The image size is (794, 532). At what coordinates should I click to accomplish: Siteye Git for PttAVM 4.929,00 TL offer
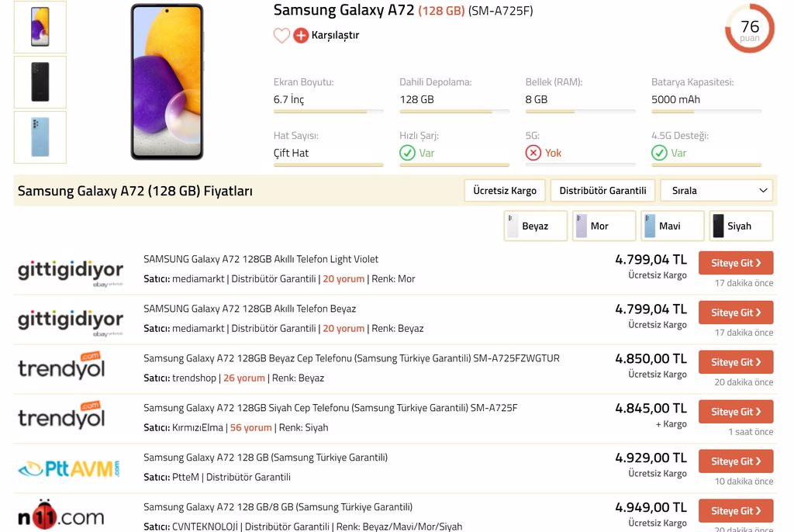pyautogui.click(x=736, y=461)
